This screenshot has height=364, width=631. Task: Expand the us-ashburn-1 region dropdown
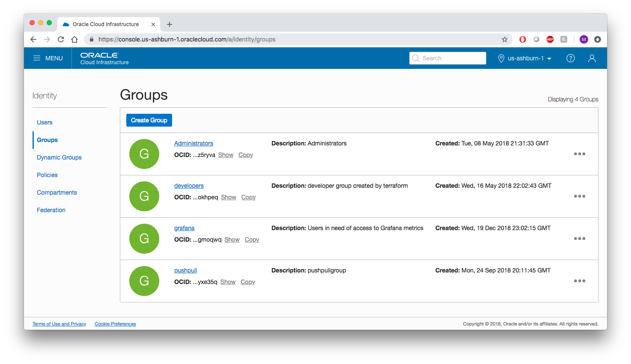[x=525, y=58]
